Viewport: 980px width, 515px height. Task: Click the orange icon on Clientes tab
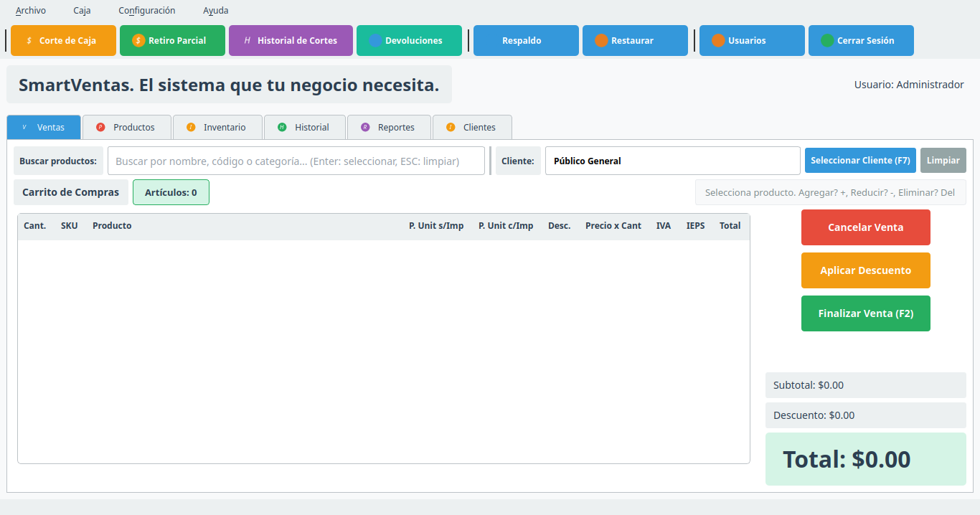point(451,127)
